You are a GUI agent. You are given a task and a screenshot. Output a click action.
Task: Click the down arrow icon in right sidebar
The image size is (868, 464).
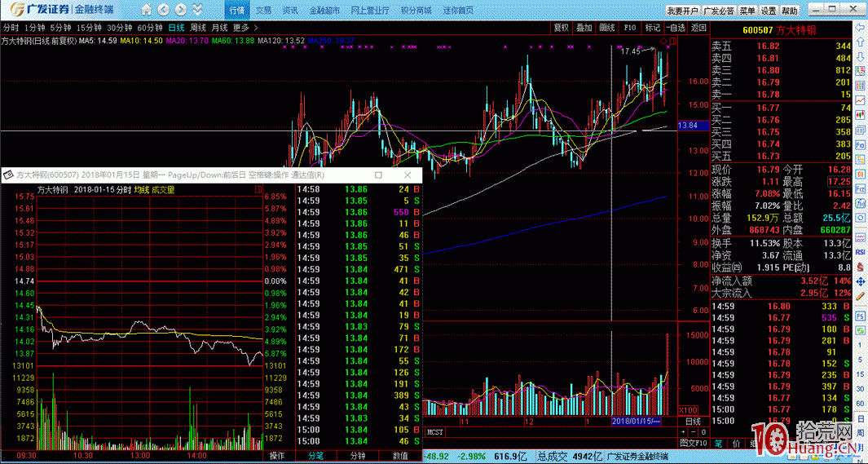861,58
